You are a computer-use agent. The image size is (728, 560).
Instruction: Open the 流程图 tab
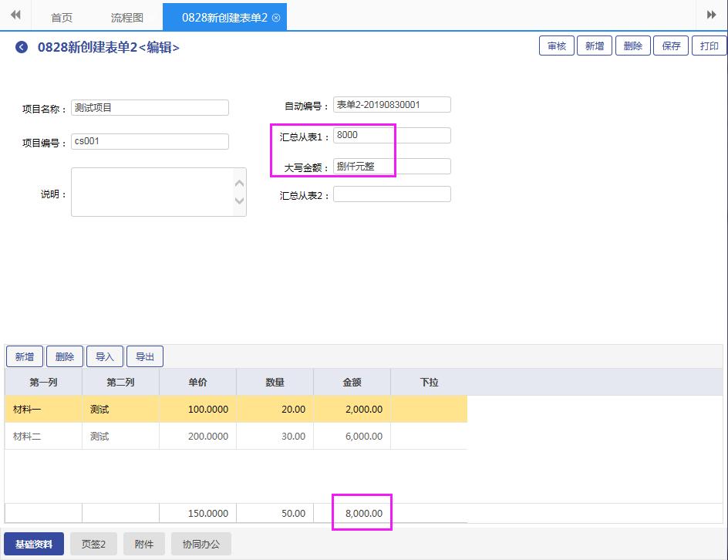(x=127, y=17)
